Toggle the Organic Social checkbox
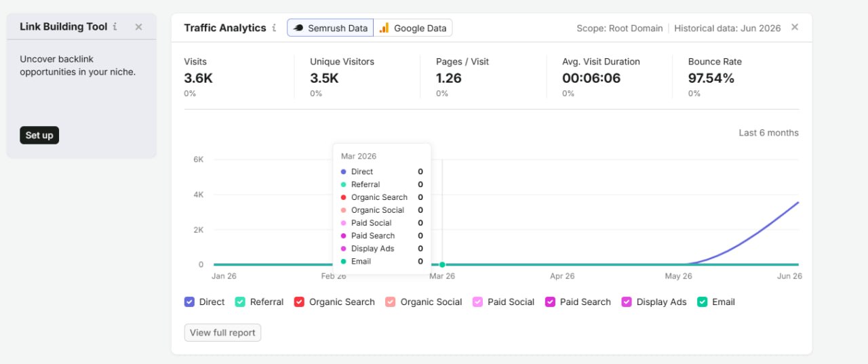This screenshot has height=364, width=868. (391, 302)
